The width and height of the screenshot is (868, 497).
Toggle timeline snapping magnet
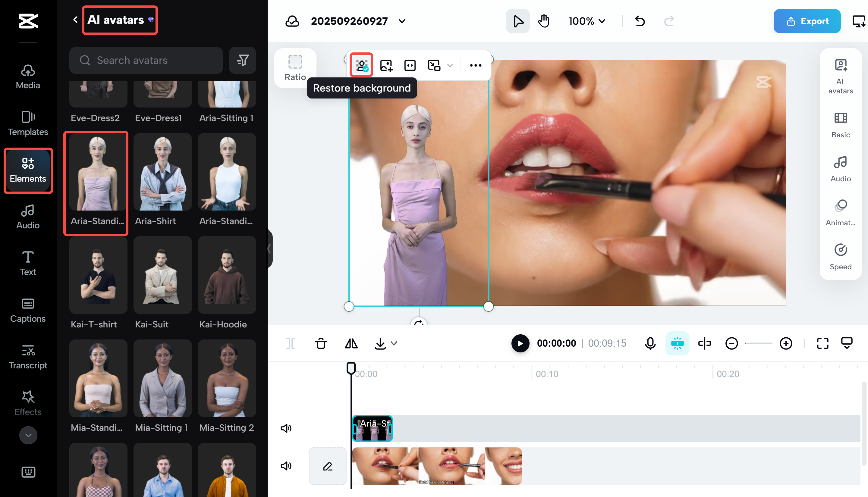click(x=678, y=343)
